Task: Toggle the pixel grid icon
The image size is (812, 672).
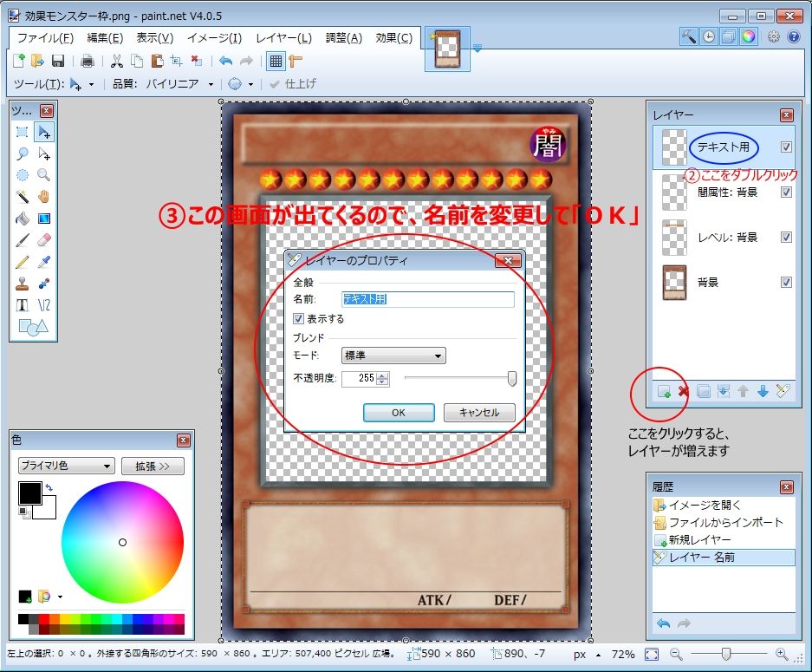Action: tap(276, 62)
